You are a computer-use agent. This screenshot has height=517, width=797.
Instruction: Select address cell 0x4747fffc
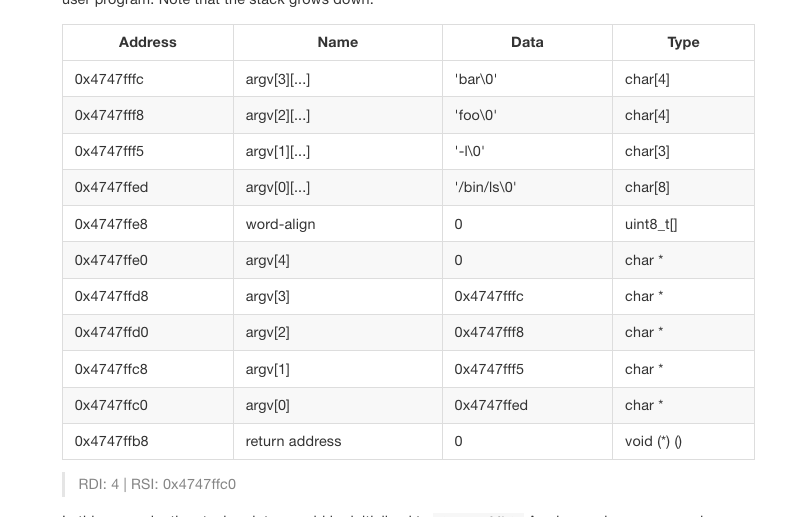pos(109,79)
